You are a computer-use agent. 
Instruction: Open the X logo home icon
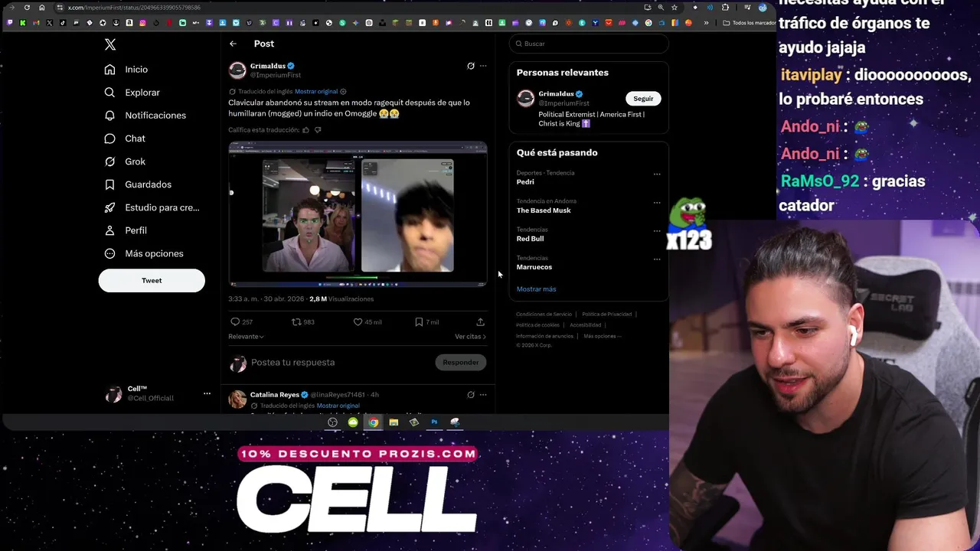point(110,44)
